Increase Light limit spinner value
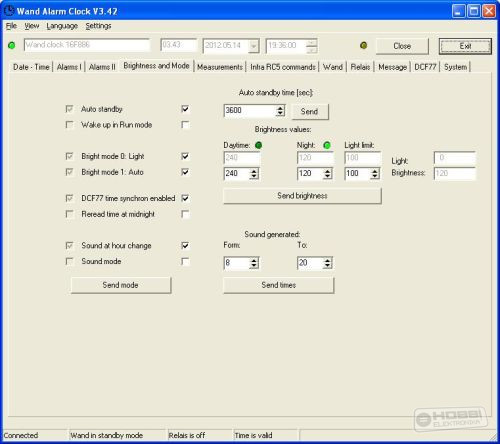Image resolution: width=500 pixels, height=444 pixels. coord(375,171)
